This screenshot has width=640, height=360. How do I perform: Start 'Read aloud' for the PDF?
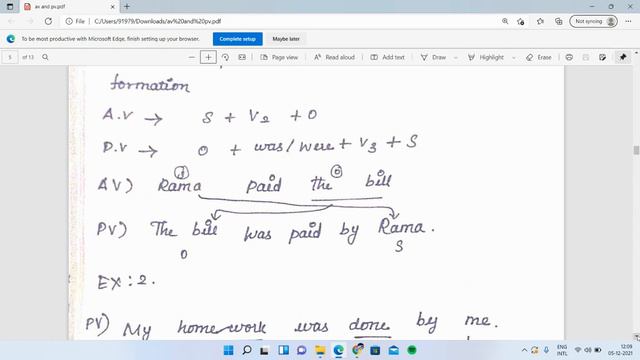[334, 57]
